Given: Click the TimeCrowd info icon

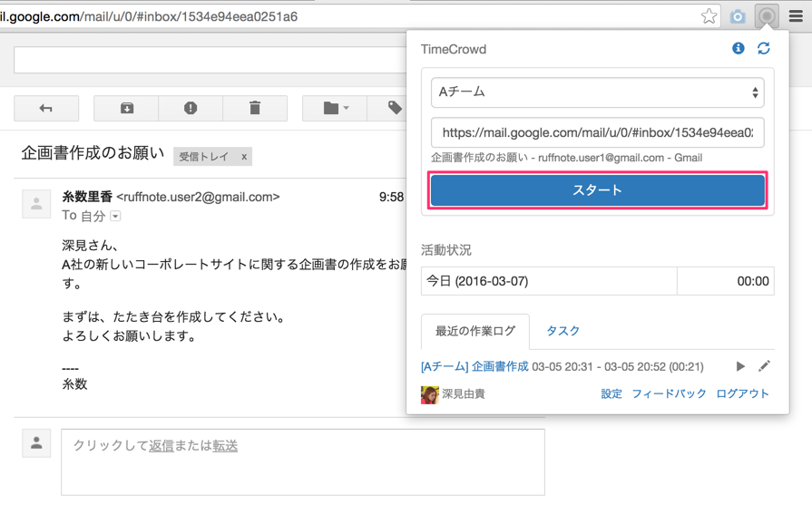Looking at the screenshot, I should [738, 48].
